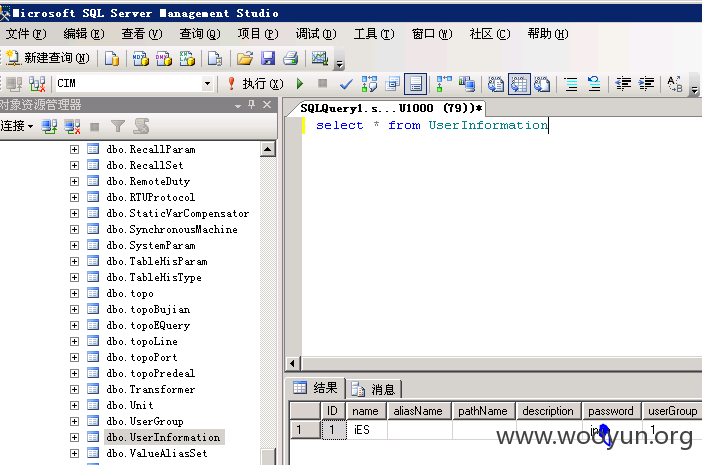Image resolution: width=702 pixels, height=465 pixels.
Task: Click the Analysis Services DMX Query icon
Action: pyautogui.click(x=164, y=59)
